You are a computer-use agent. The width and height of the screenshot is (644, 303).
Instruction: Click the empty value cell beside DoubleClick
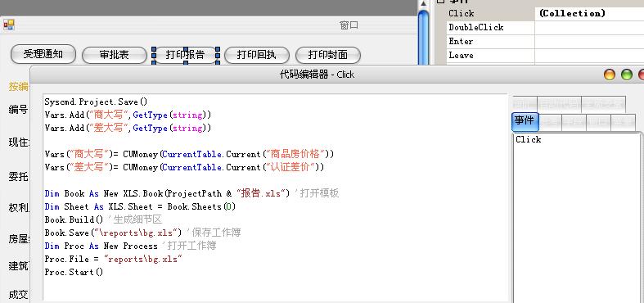(589, 27)
